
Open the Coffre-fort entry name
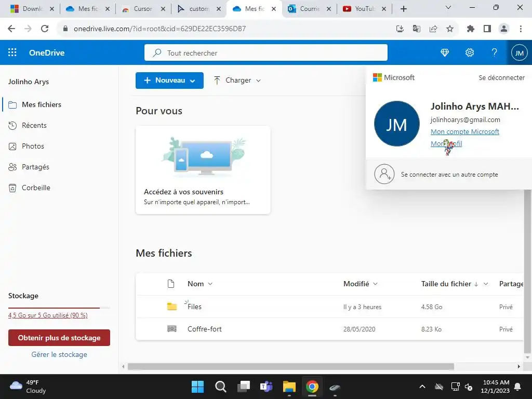pyautogui.click(x=205, y=329)
